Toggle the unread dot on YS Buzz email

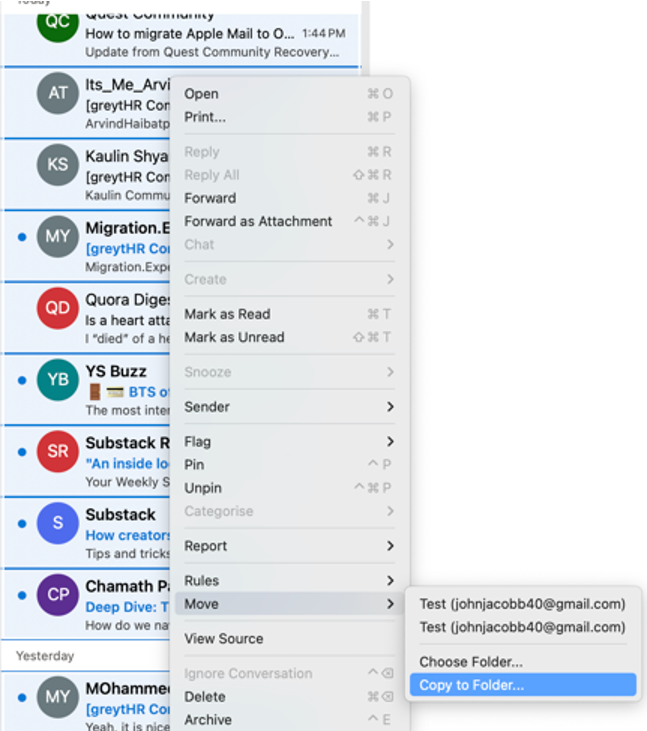[x=22, y=380]
